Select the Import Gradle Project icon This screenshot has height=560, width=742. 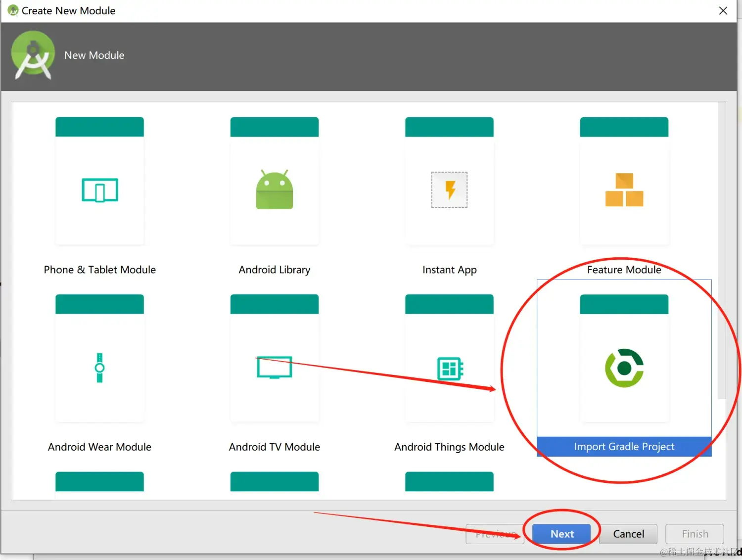624,368
